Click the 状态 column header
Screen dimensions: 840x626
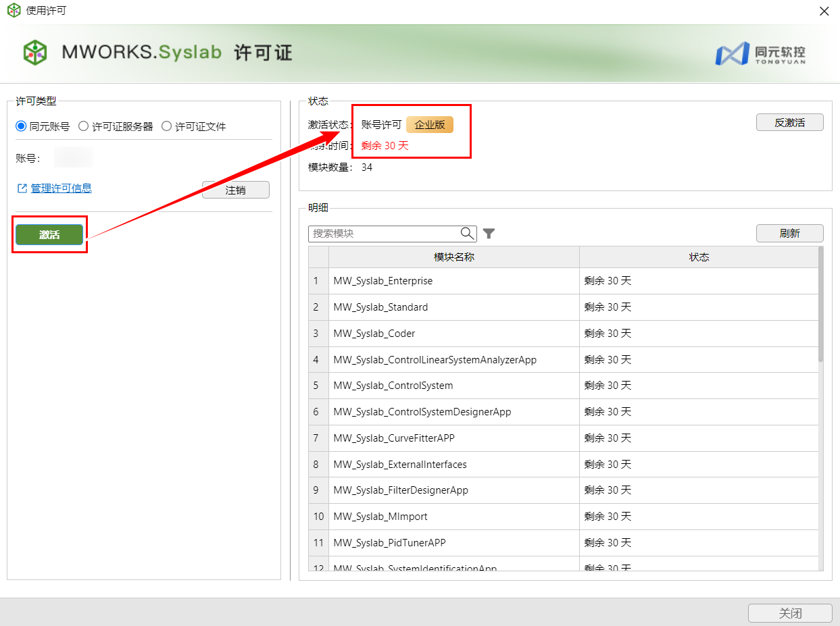coord(699,257)
